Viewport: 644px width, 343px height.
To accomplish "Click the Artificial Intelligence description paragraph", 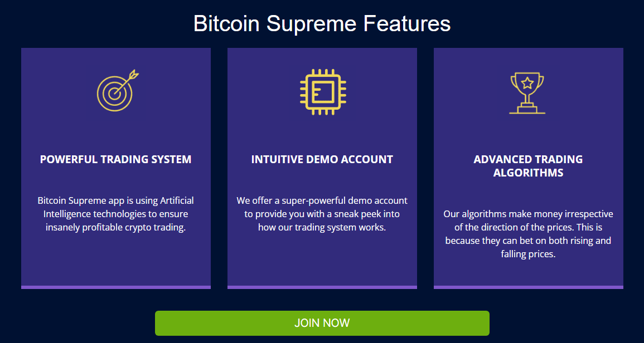I will 116,214.
